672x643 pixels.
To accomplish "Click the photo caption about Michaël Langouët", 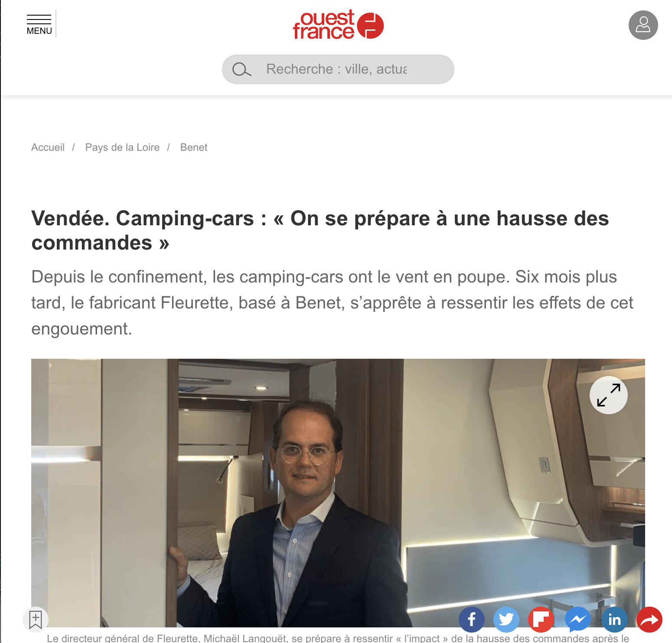I will click(x=338, y=638).
